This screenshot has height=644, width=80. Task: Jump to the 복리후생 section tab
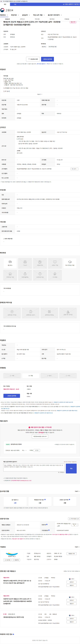click(x=52, y=19)
